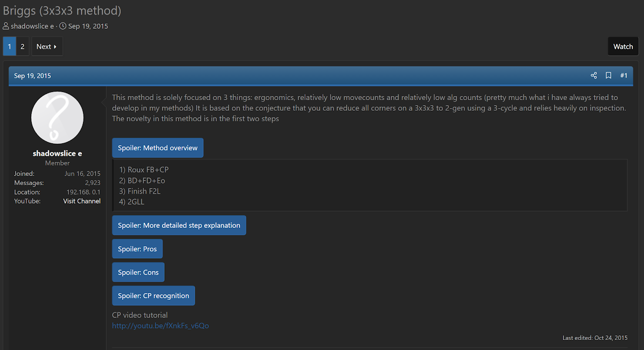Click the location 192.168. 0.1 link

[x=84, y=192]
